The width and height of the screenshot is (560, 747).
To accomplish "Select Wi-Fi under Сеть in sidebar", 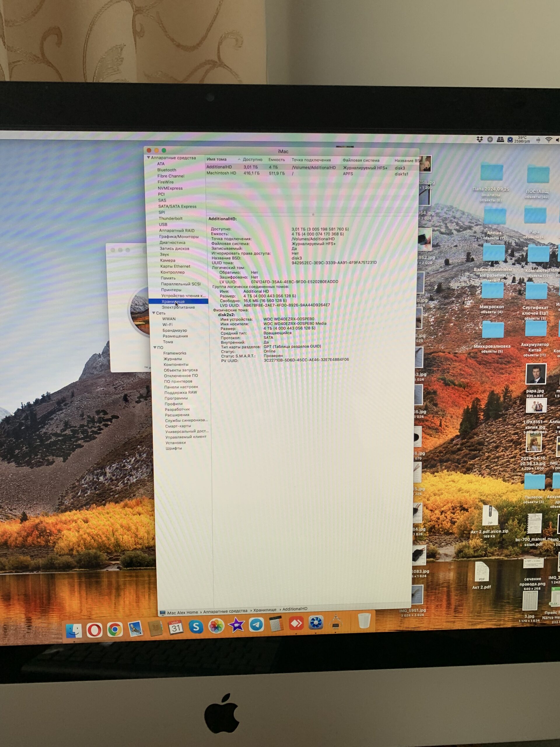I will 167,324.
